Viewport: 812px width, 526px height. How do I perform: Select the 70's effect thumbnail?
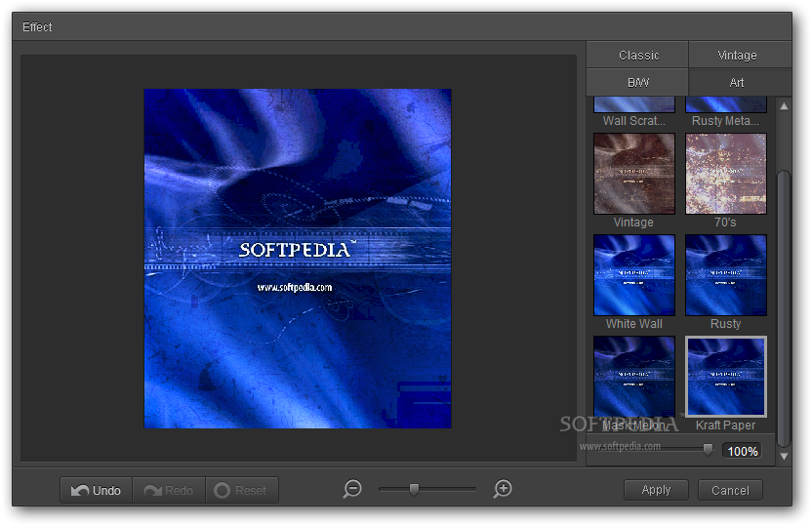(726, 174)
